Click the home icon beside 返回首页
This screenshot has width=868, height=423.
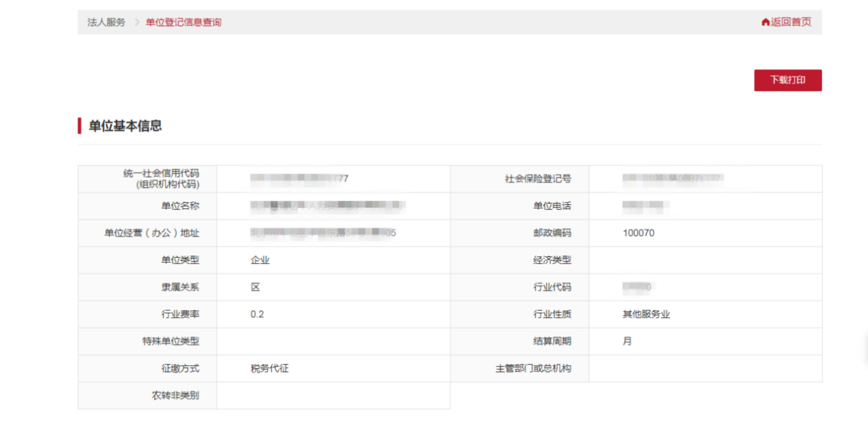click(x=766, y=22)
